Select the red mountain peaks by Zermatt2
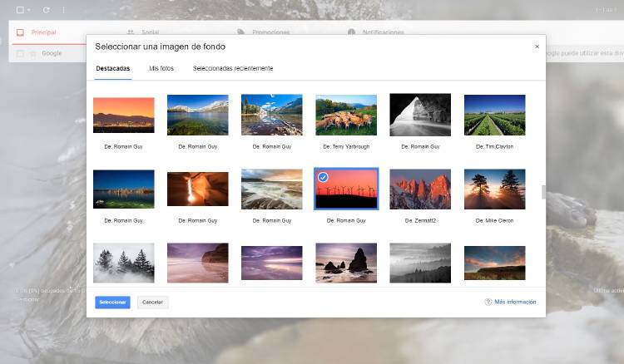Viewport: 624px width, 364px height. click(420, 189)
